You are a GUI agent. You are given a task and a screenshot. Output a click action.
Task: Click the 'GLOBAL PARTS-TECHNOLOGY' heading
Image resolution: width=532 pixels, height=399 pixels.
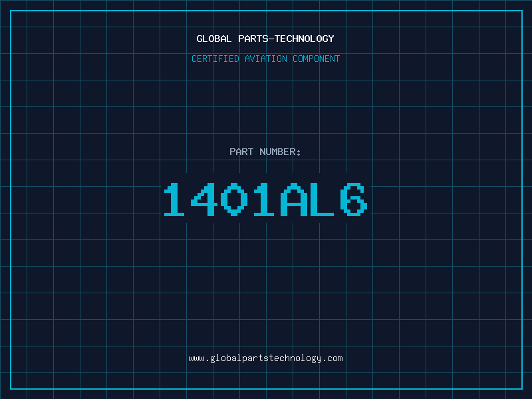[x=265, y=39]
